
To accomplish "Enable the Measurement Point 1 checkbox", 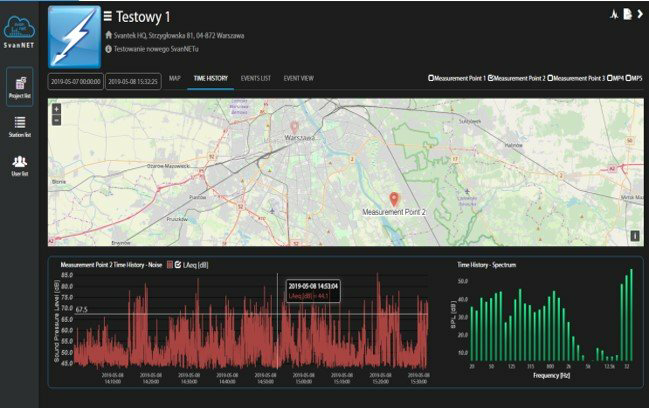I will [431, 78].
